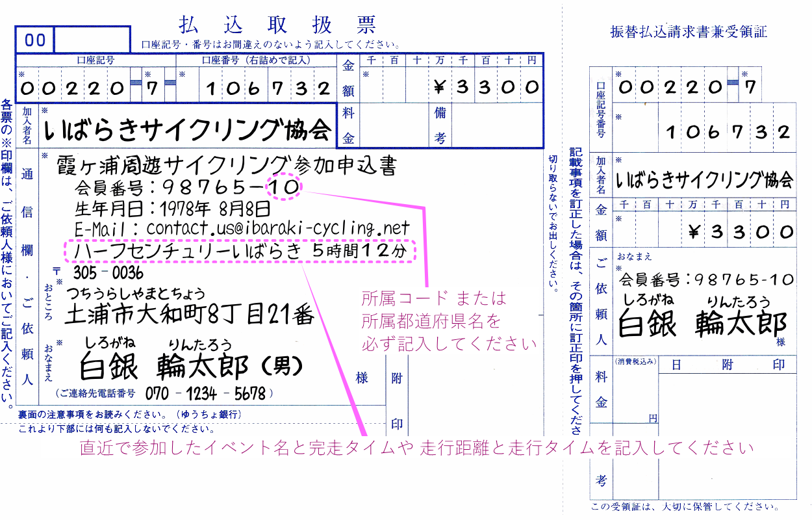Click the circled 会員番号 ending -10
Image resolution: width=812 pixels, height=520 pixels.
click(283, 186)
